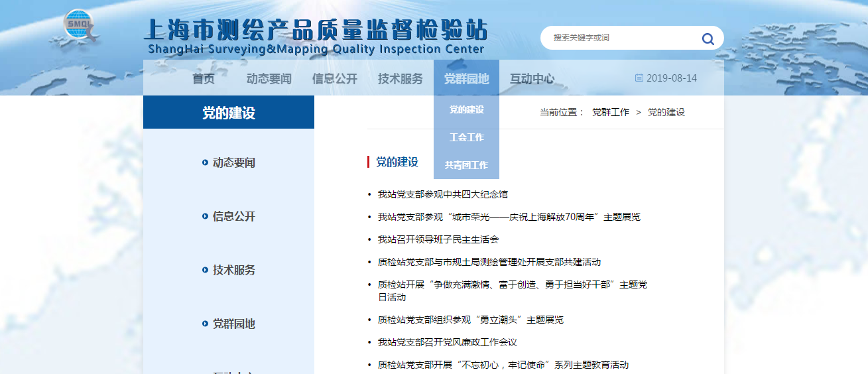The height and width of the screenshot is (374, 868).
Task: Click the 党群工作 breadcrumb link
Action: pyautogui.click(x=611, y=112)
